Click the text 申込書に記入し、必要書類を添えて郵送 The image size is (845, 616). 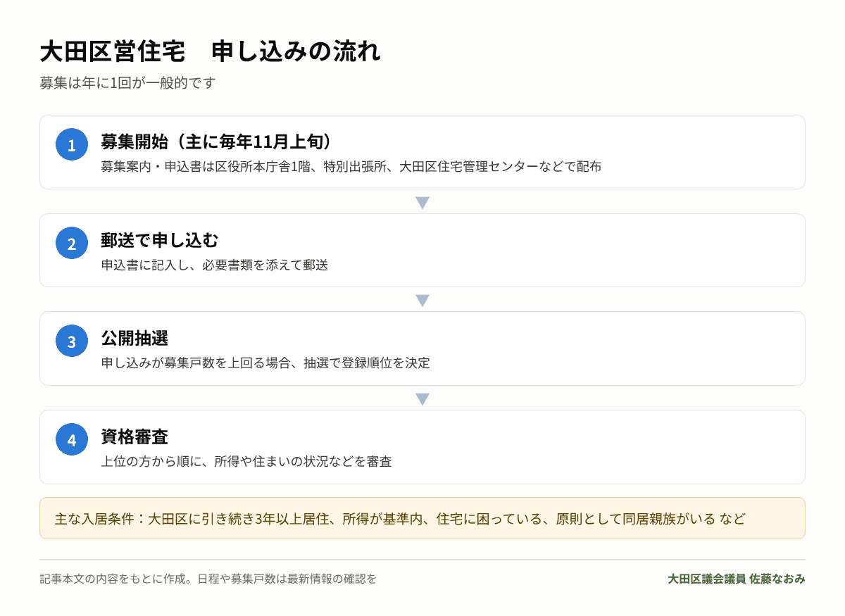click(214, 265)
